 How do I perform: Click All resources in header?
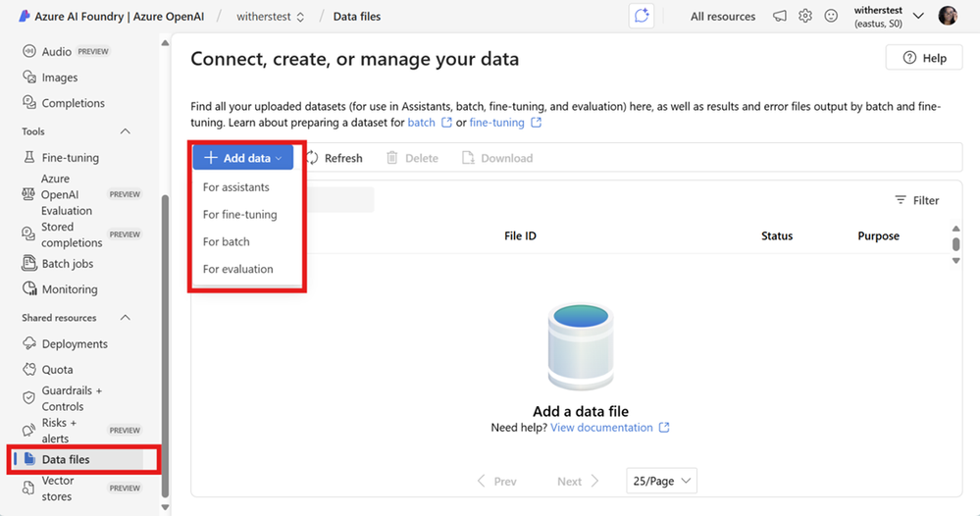point(723,17)
